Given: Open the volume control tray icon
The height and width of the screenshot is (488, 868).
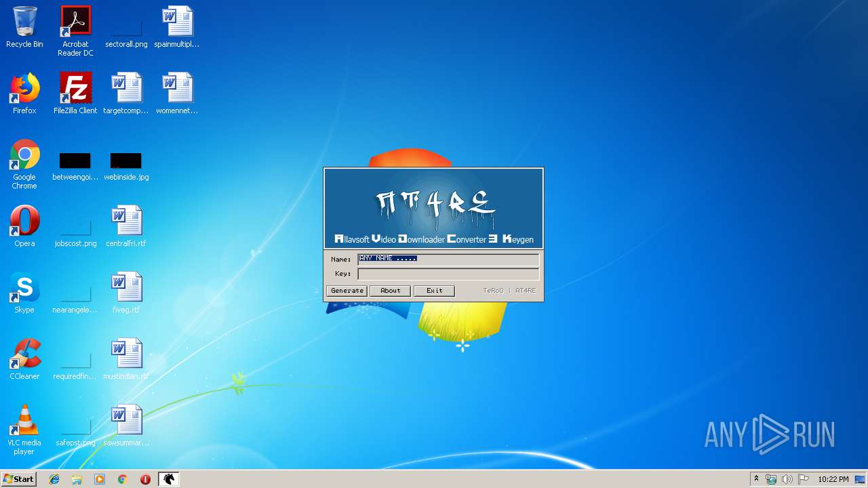Looking at the screenshot, I should click(787, 479).
